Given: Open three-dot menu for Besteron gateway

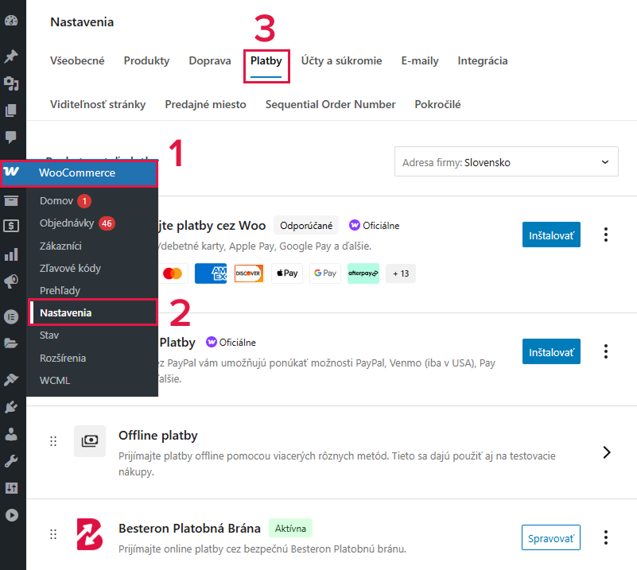Looking at the screenshot, I should click(606, 537).
